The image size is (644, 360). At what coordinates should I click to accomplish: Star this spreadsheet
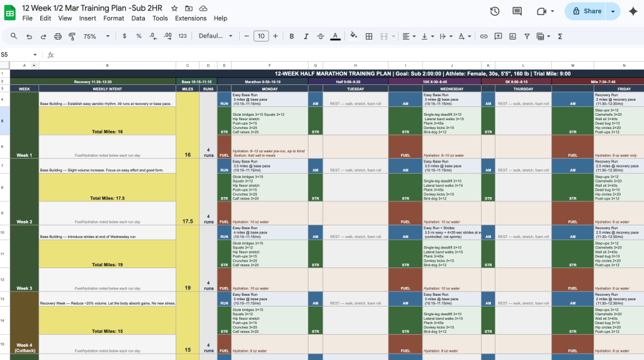[174, 8]
